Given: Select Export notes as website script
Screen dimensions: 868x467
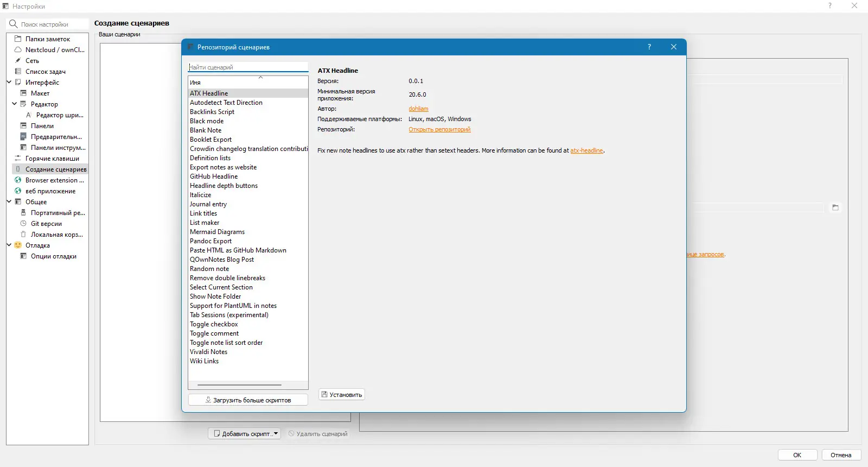Looking at the screenshot, I should pyautogui.click(x=248, y=167).
